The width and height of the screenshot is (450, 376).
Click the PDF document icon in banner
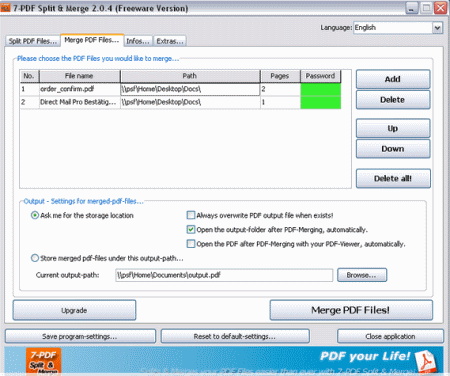click(x=425, y=361)
